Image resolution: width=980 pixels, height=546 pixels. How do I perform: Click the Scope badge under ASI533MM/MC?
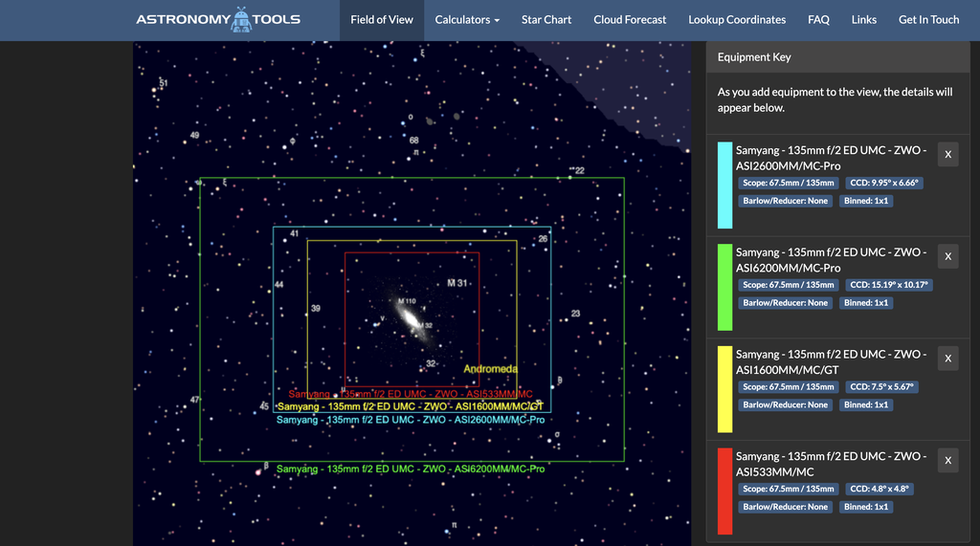789,489
